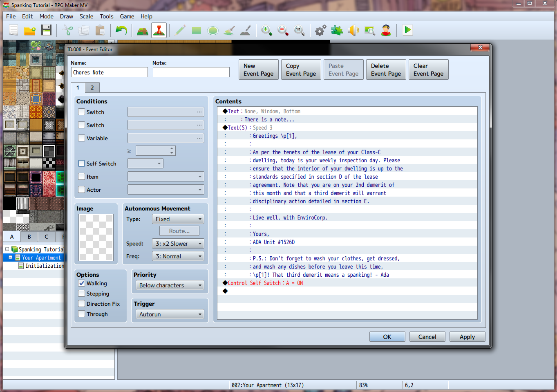557x392 pixels.
Task: Open the Actor condition dropdown
Action: (166, 190)
